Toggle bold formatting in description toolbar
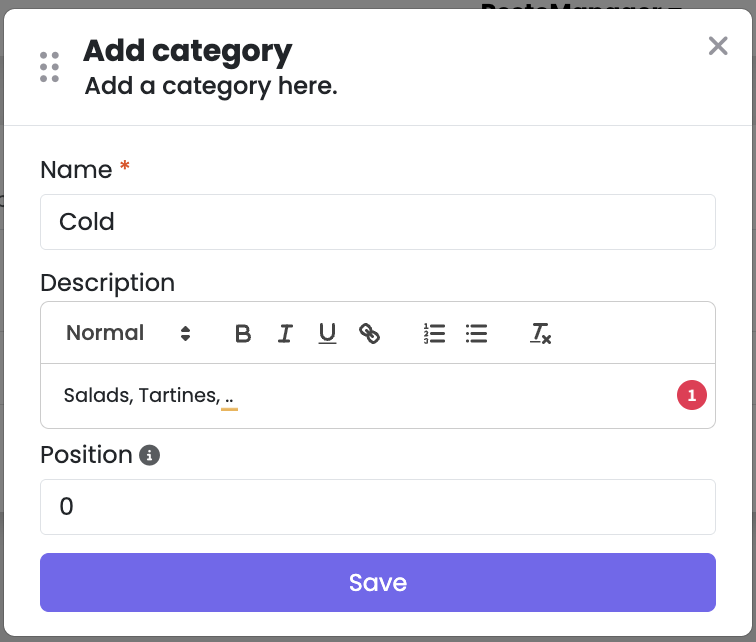Screen dimensions: 756x642 tap(243, 333)
